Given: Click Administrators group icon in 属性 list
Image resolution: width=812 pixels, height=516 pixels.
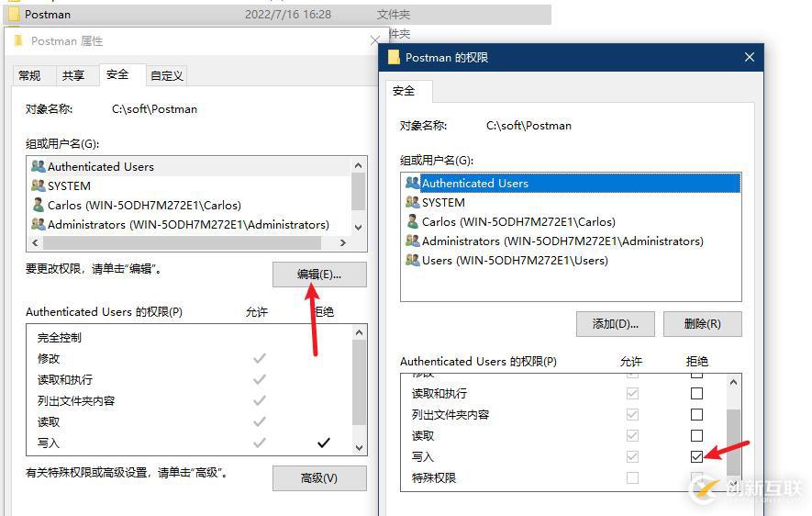Looking at the screenshot, I should (x=39, y=224).
